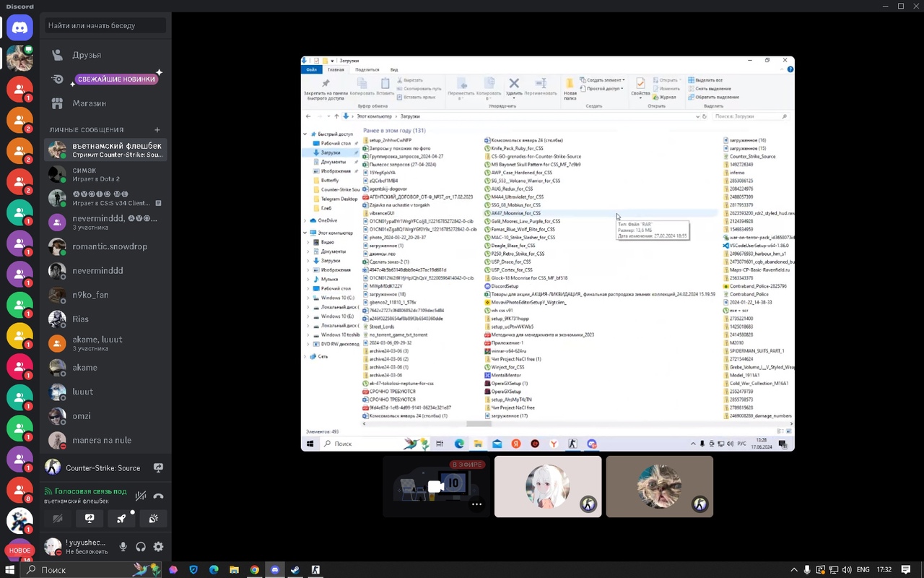This screenshot has width=924, height=578.
Task: Click Вид tab in streamed Explorer window
Action: pos(394,69)
